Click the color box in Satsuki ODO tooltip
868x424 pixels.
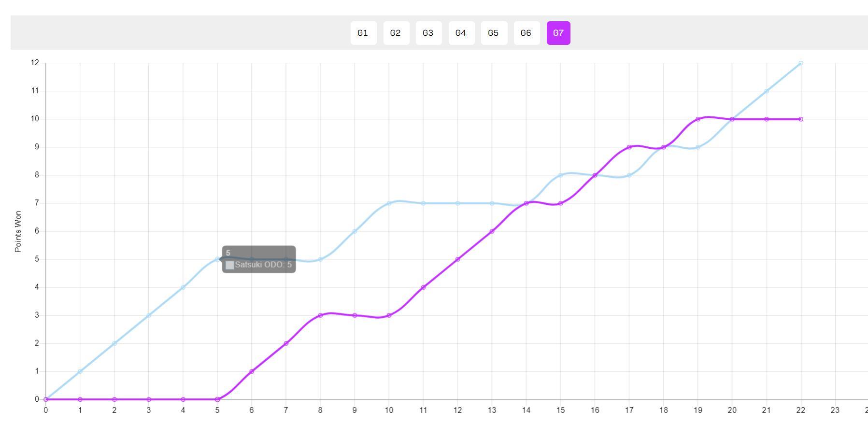[230, 265]
